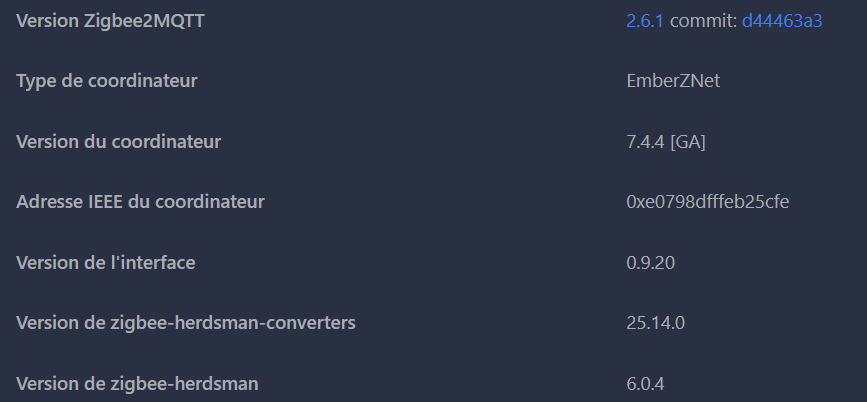Select the 'Adresse IEEE du coordinateur' label

tap(140, 202)
